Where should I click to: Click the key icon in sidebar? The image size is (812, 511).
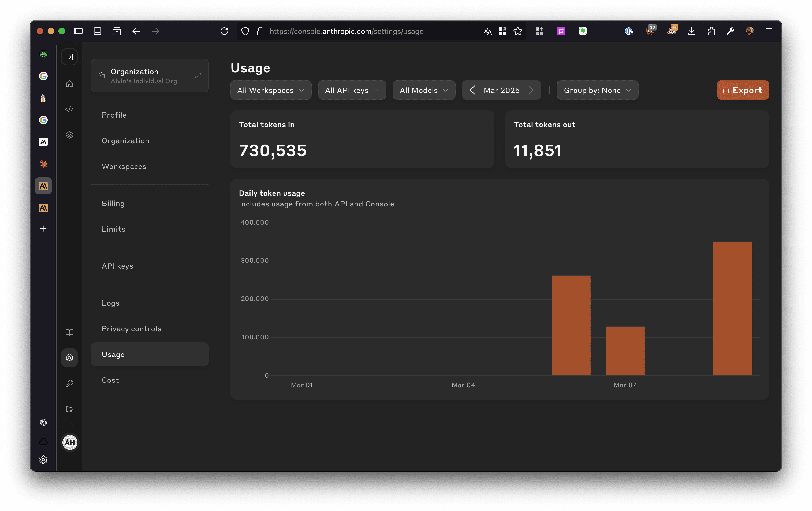pos(69,383)
